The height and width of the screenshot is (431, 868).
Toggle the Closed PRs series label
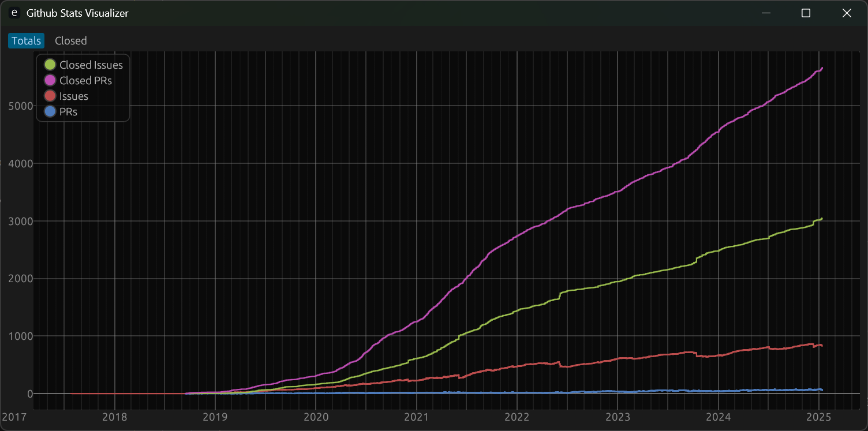pos(85,80)
